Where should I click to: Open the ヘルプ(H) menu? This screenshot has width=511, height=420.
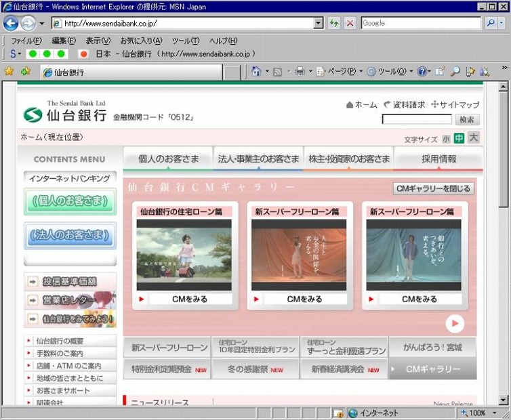(223, 41)
